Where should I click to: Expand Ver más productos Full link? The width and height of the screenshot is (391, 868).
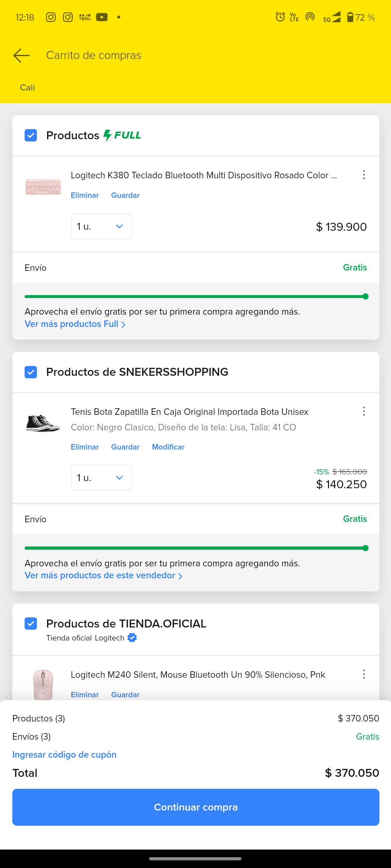coord(75,324)
